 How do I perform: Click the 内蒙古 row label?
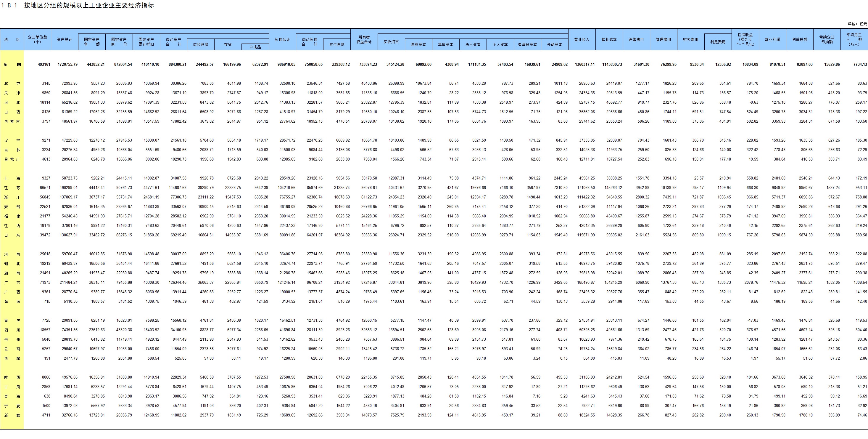pos(12,121)
